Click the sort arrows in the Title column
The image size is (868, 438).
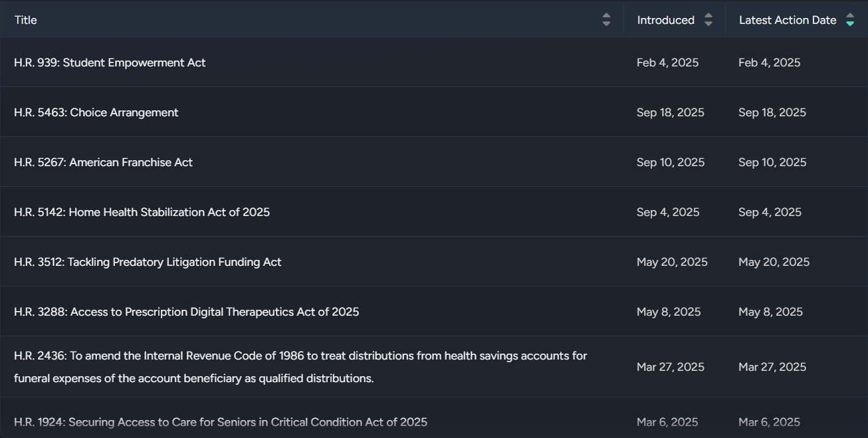[606, 20]
